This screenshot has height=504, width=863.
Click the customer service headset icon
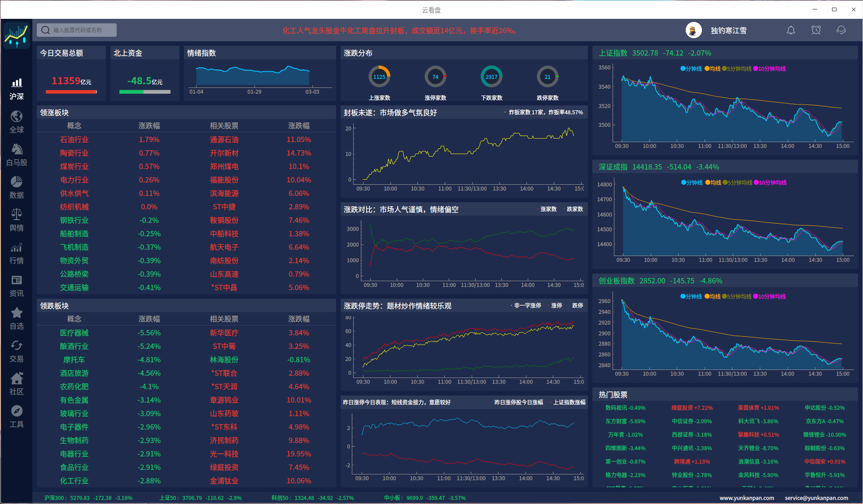coord(841,30)
